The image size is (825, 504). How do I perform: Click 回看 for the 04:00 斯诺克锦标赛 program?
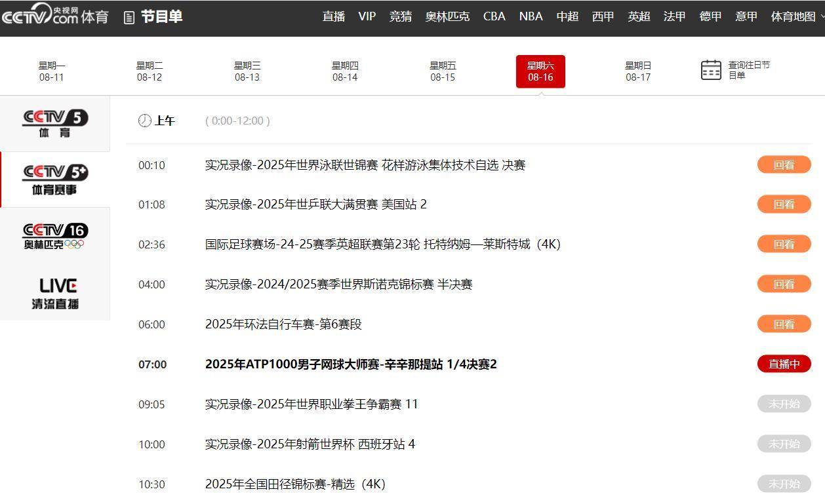point(784,284)
